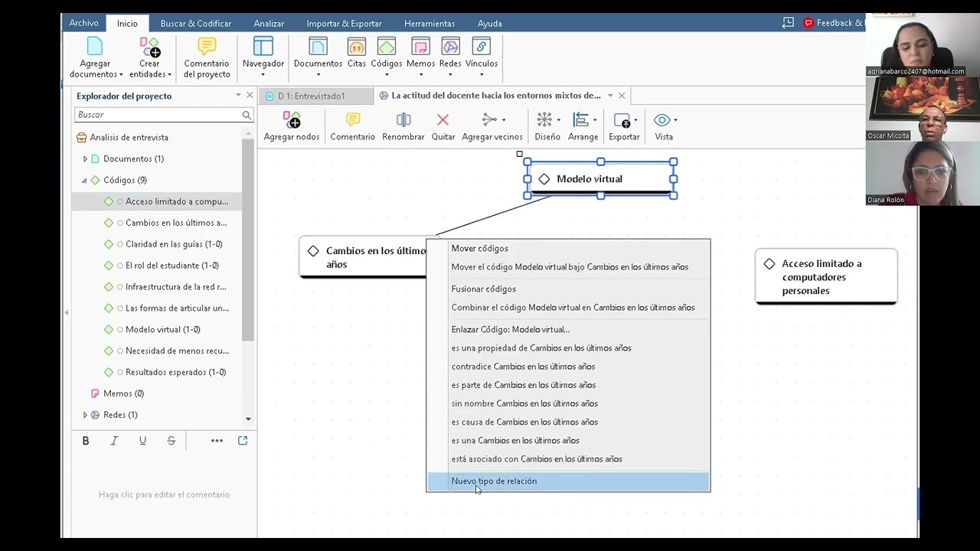
Task: Toggle italic in comment editor
Action: (x=114, y=441)
